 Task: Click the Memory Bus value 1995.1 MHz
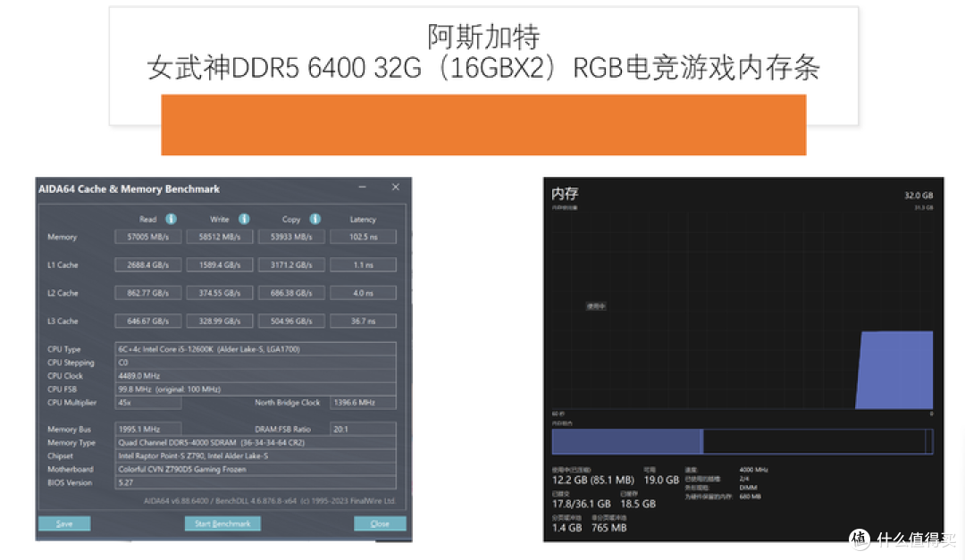[147, 430]
